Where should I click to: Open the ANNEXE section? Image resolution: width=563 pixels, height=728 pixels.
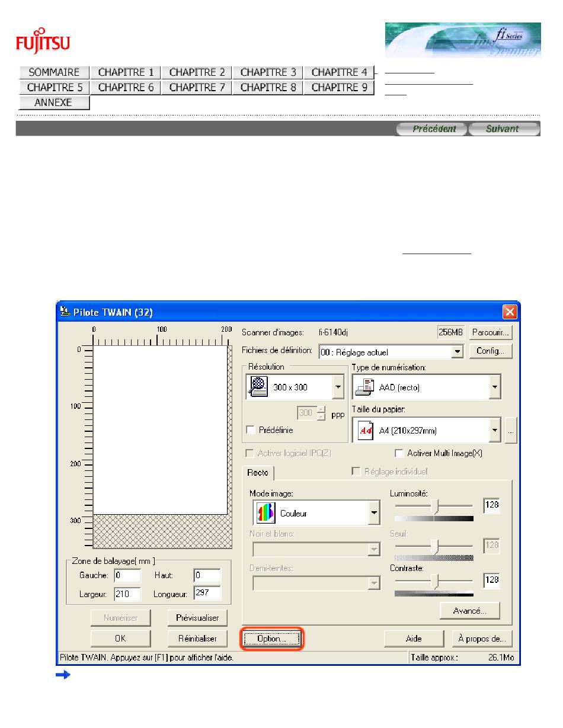[x=54, y=103]
